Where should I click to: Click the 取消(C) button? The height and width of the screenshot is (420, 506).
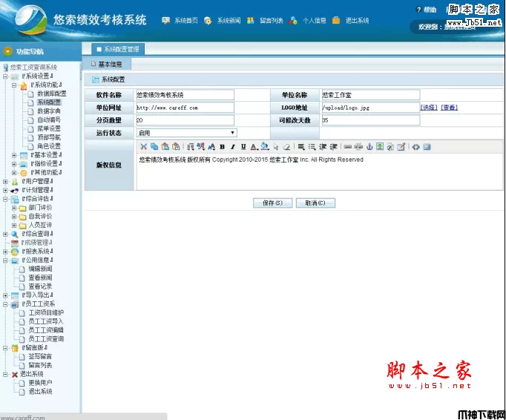[x=315, y=203]
